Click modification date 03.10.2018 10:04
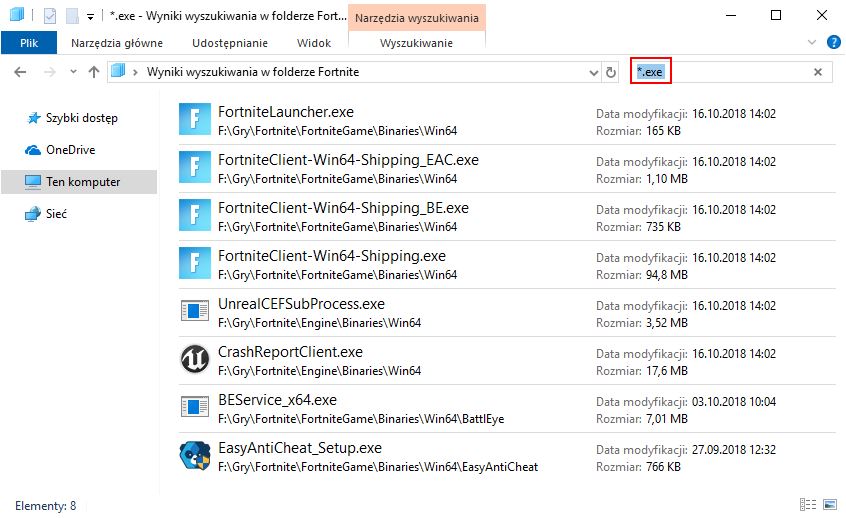This screenshot has height=518, width=846. click(x=734, y=401)
